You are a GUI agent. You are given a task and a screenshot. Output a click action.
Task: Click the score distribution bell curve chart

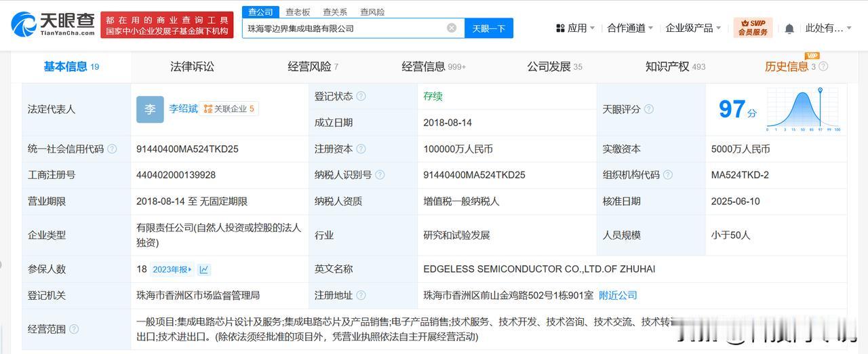tap(804, 109)
